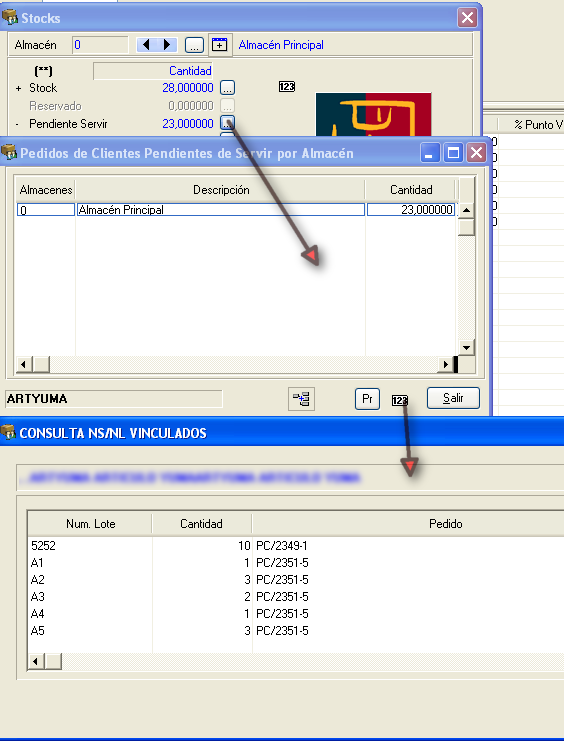Click the Num. Lote column header
This screenshot has width=564, height=741.
tap(90, 524)
